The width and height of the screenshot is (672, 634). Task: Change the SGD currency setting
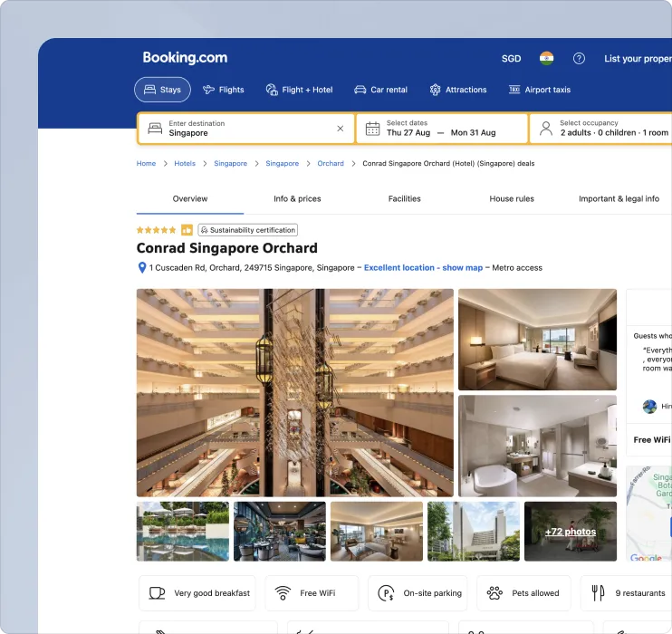pyautogui.click(x=512, y=59)
